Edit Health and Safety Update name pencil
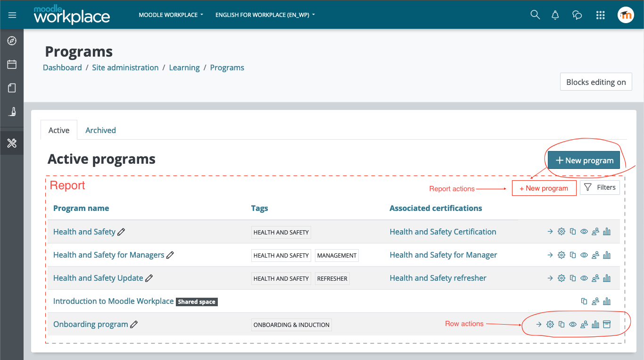Image resolution: width=644 pixels, height=360 pixels. point(149,278)
